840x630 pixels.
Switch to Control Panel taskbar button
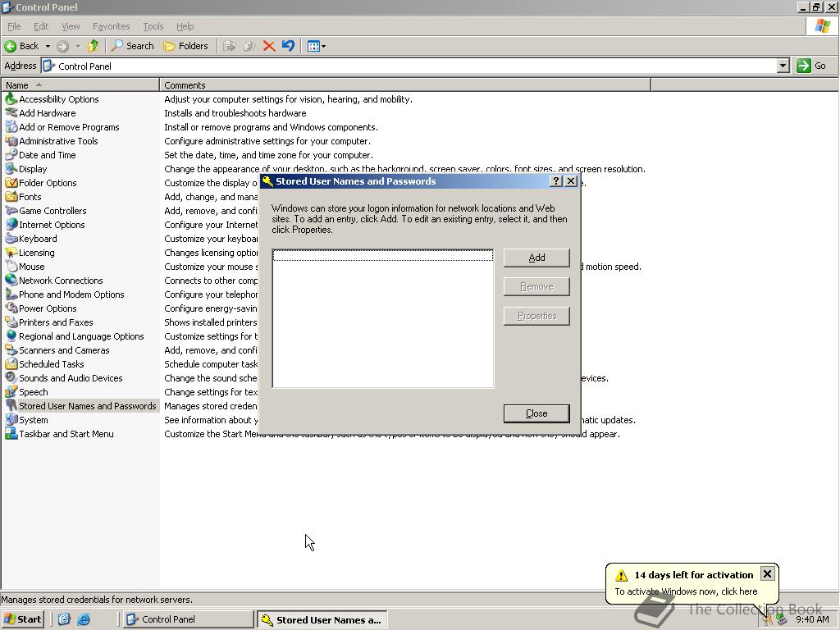tap(188, 619)
